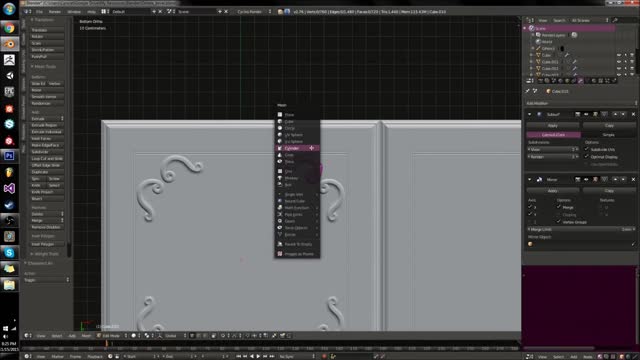Select Parent To Empty entry
640x360 pixels.
pyautogui.click(x=297, y=244)
